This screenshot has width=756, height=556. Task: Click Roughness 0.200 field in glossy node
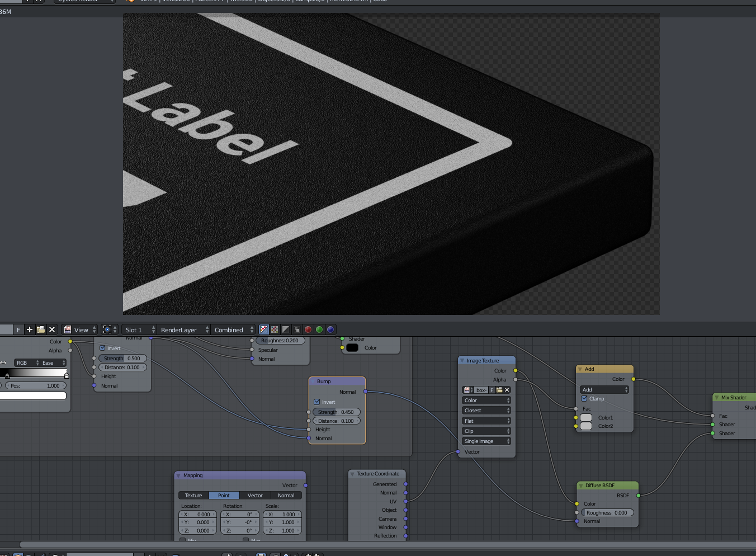click(x=280, y=340)
